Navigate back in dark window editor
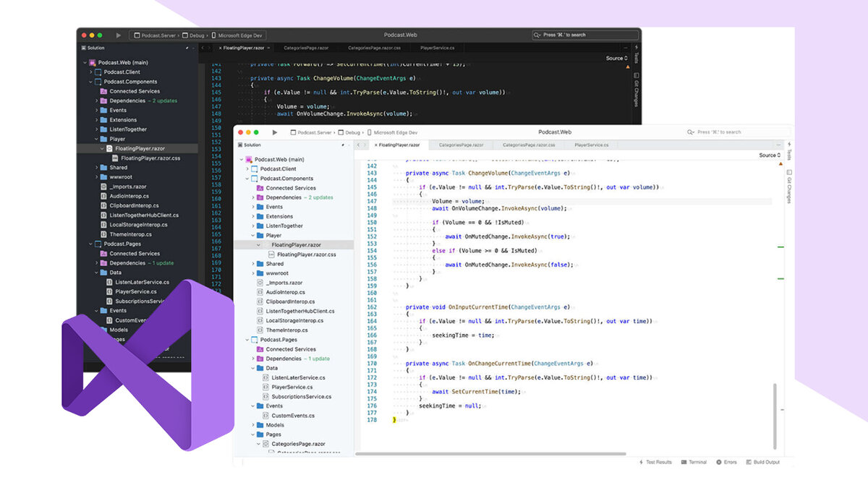868x488 pixels. (202, 48)
